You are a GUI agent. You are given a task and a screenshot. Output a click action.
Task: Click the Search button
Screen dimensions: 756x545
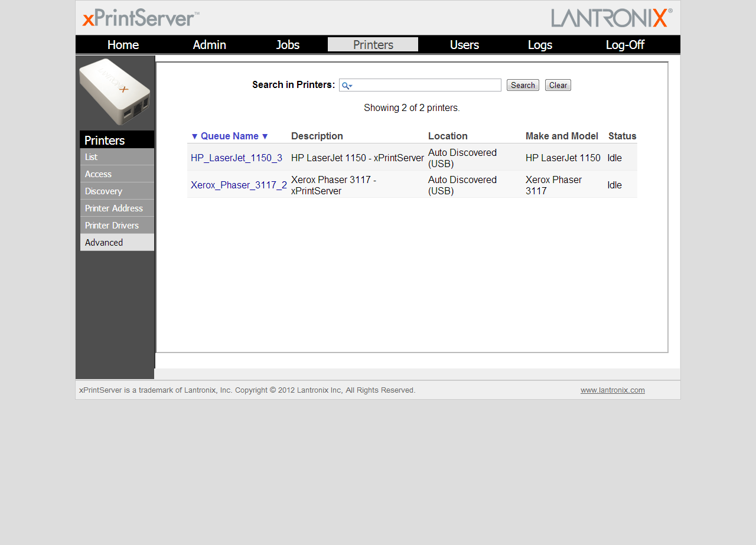point(523,85)
